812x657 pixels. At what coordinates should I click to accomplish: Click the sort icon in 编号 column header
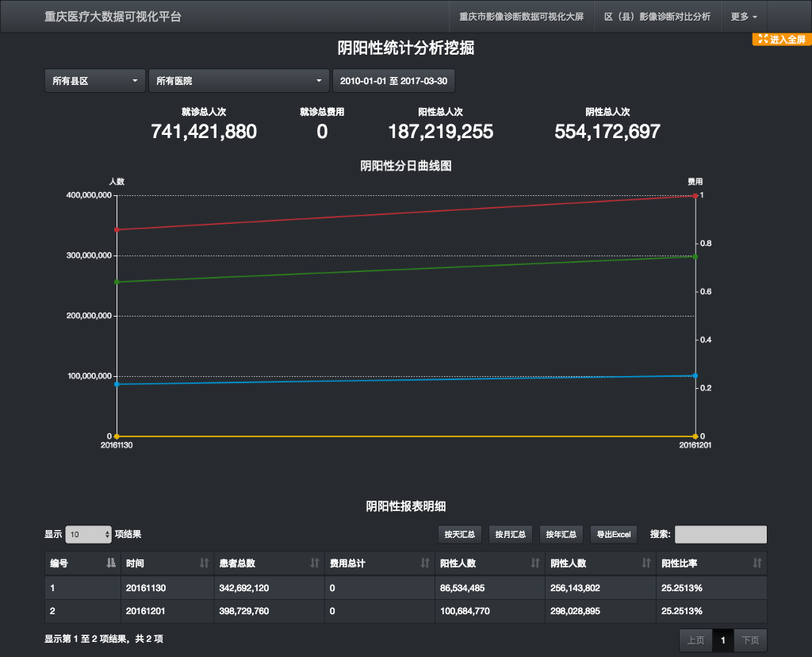tap(110, 563)
